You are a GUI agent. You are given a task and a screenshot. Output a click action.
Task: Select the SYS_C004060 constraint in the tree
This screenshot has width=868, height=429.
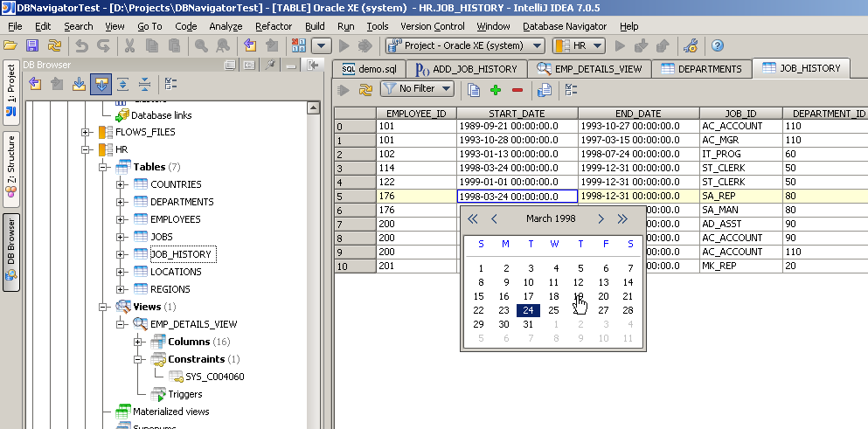tap(215, 377)
